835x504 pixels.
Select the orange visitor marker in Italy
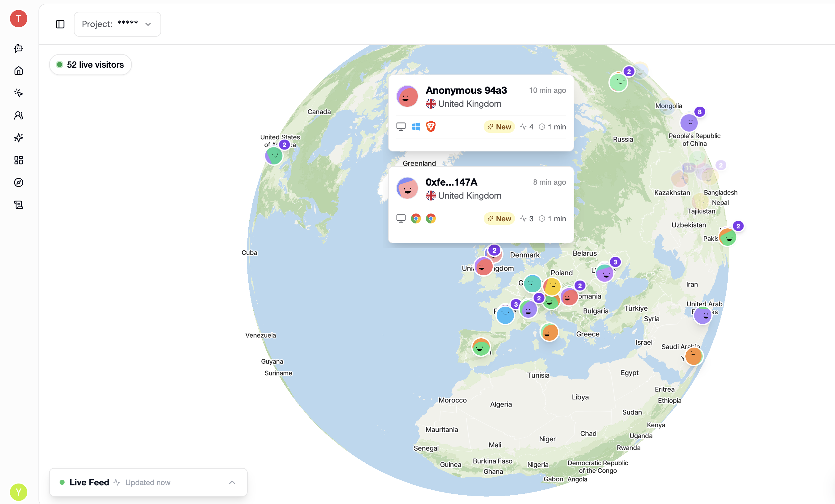coord(549,333)
